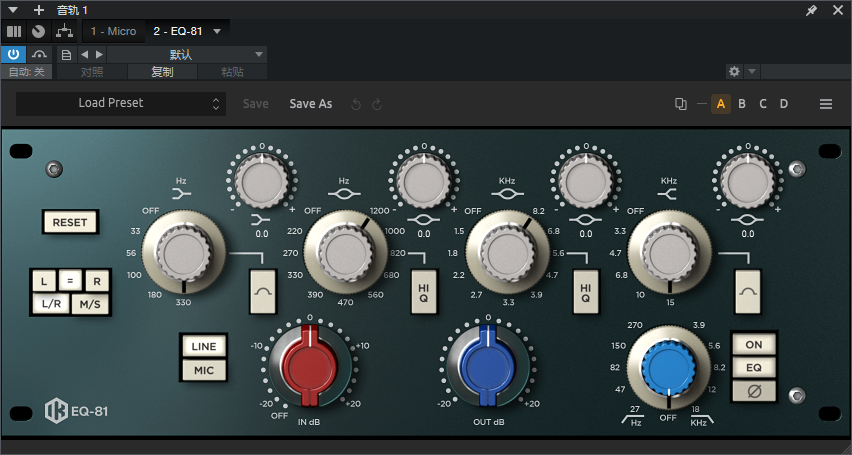
Task: Add a new insert with the plus icon
Action: (x=39, y=10)
